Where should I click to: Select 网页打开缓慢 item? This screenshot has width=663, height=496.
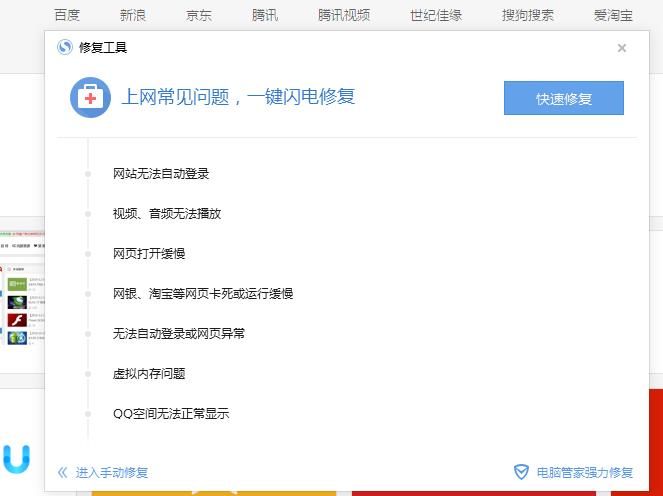[x=149, y=254]
